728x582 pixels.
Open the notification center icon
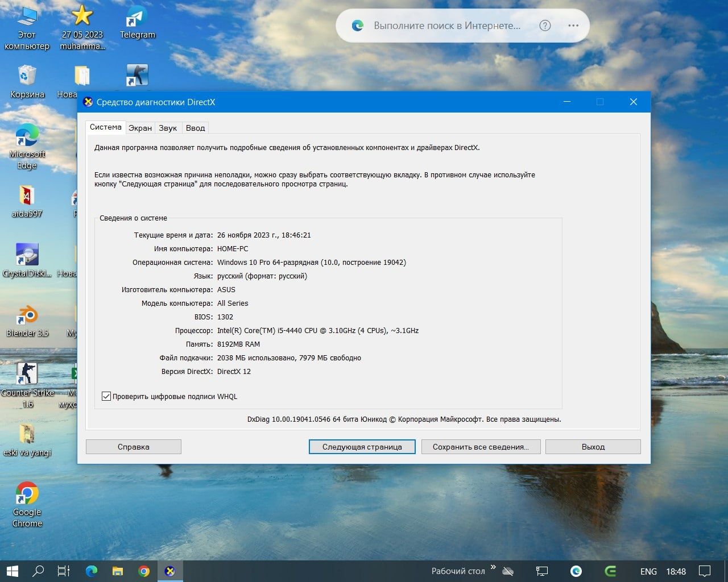pos(705,571)
